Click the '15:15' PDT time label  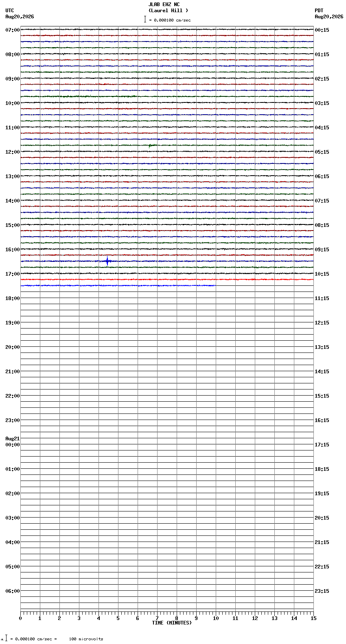(322, 396)
